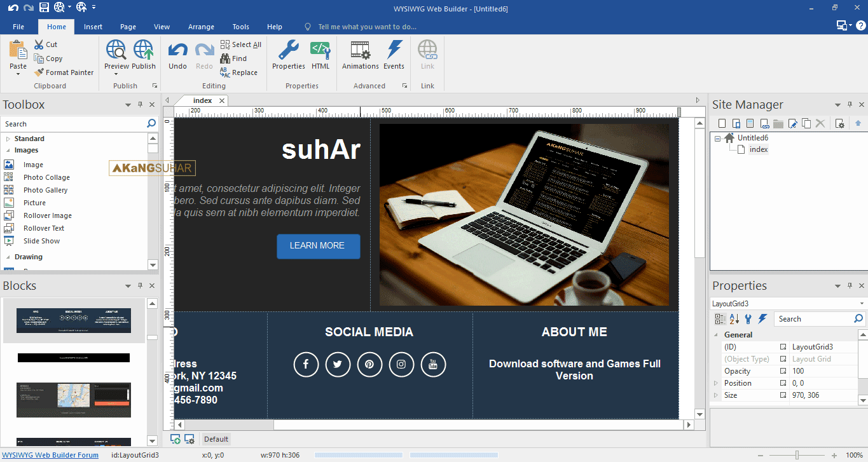Click the new folder icon in Site Manager
Viewport: 868px width, 462px height.
point(778,123)
